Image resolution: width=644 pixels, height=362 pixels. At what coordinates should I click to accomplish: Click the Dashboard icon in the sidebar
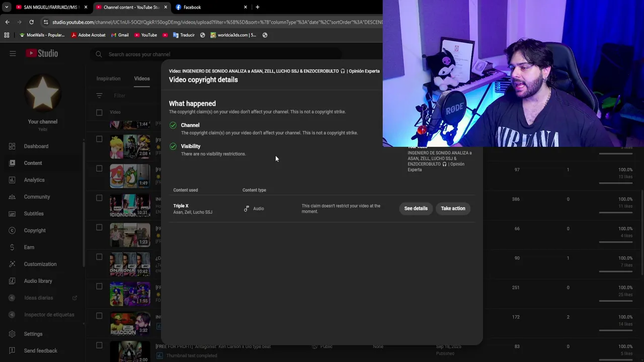[12, 146]
